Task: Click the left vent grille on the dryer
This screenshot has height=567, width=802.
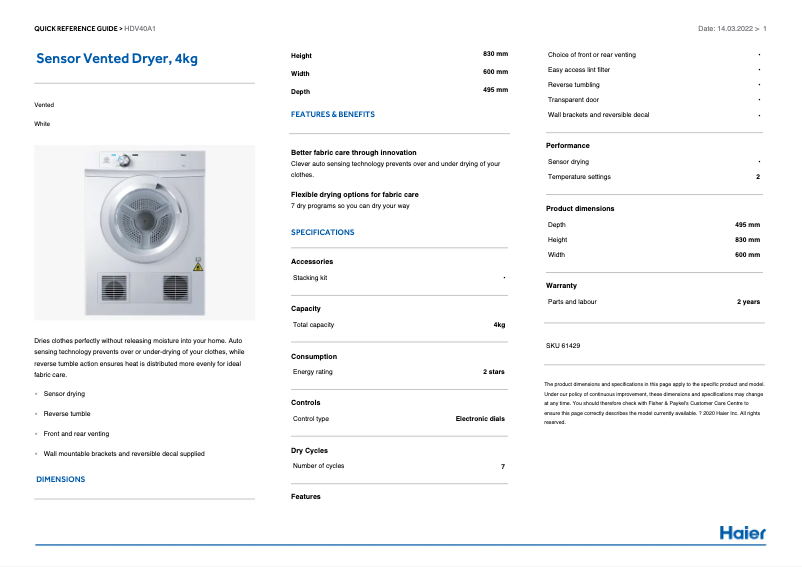Action: [112, 288]
